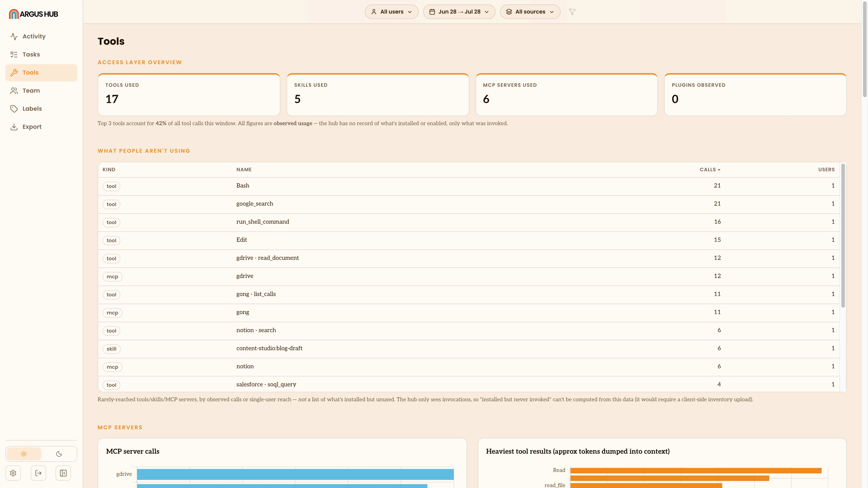The image size is (868, 488).
Task: Click the Export download icon
Action: tap(14, 127)
